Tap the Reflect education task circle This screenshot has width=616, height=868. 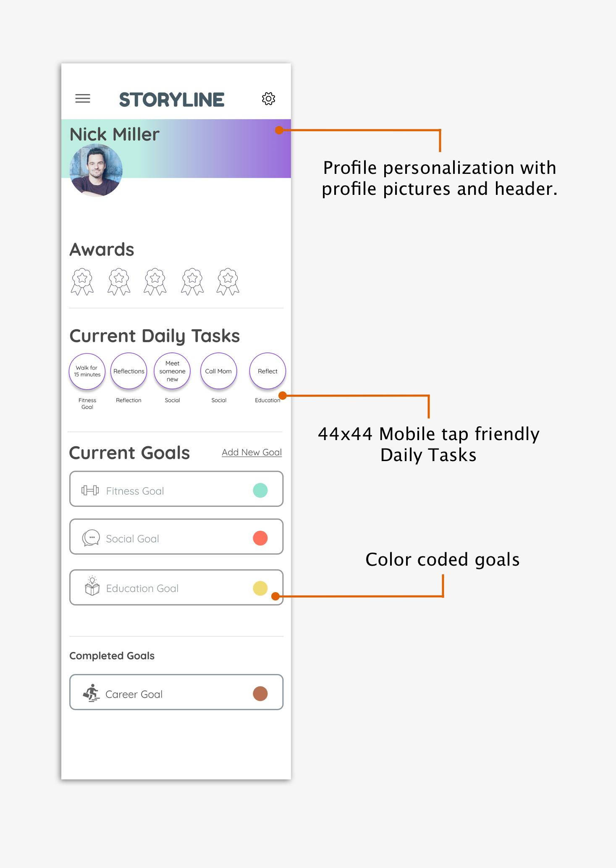point(267,371)
